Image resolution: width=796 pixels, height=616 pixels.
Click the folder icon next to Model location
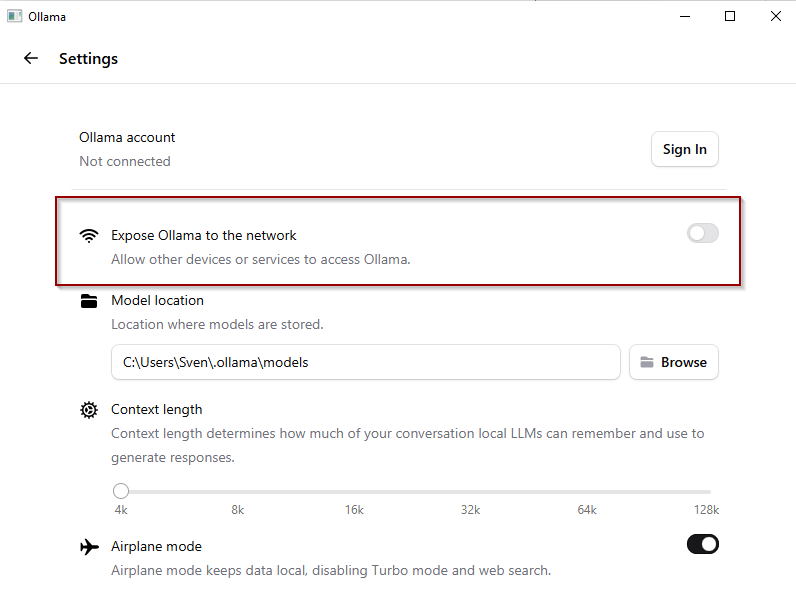tap(90, 301)
